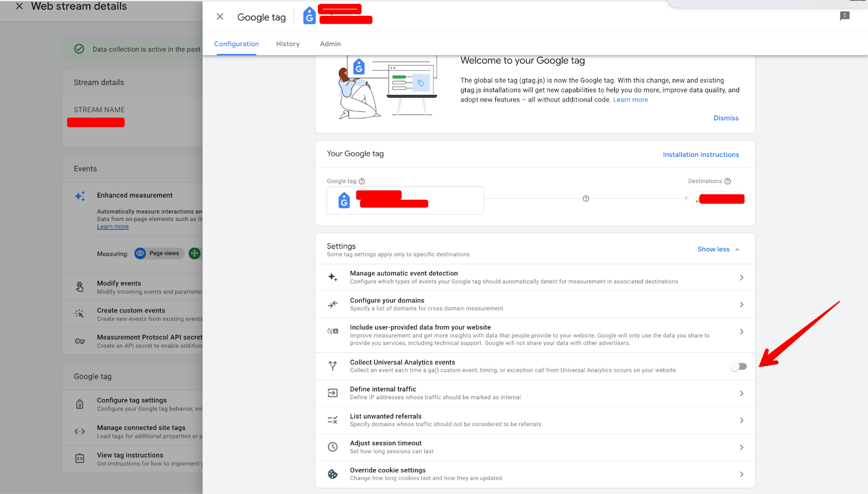
Task: Click the Manage automatic event detection sparkle icon
Action: [333, 277]
